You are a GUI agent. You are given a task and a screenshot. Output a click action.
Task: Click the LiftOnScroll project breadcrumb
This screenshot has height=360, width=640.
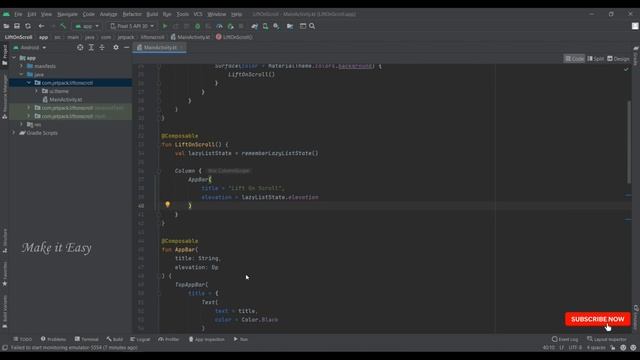(18, 37)
